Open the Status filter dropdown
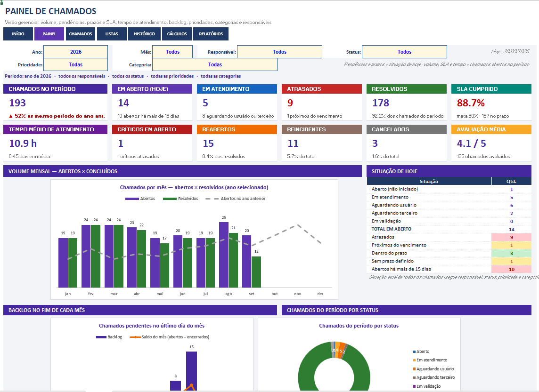 tap(404, 52)
